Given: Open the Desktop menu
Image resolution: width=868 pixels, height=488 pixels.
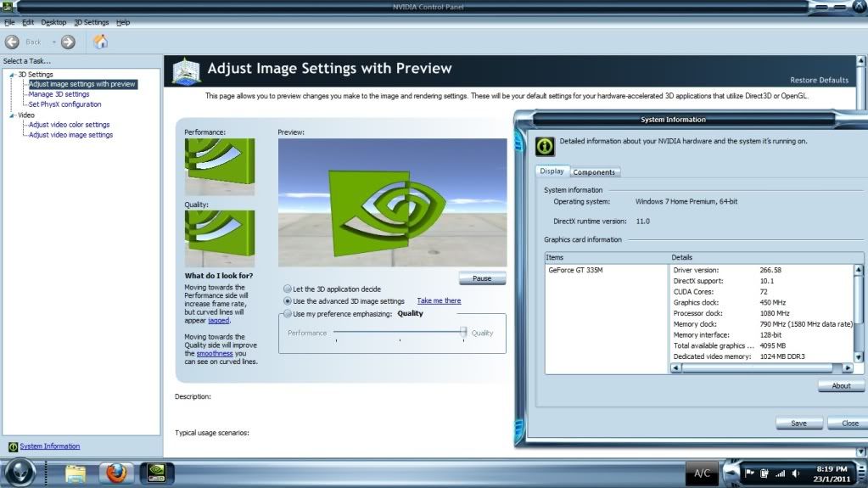Looking at the screenshot, I should click(x=53, y=22).
